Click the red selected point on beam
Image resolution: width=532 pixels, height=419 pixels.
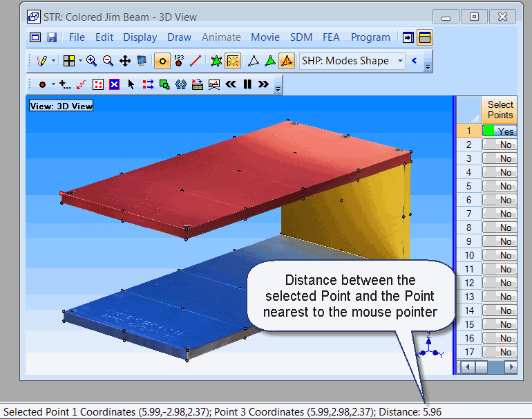(x=61, y=193)
